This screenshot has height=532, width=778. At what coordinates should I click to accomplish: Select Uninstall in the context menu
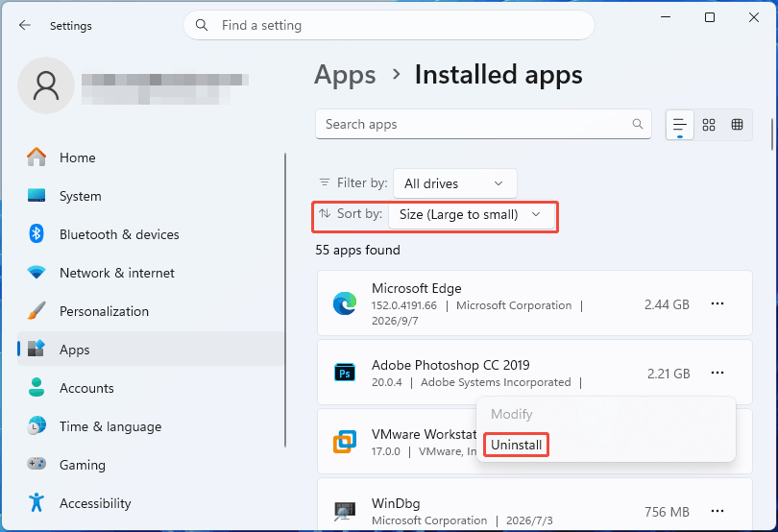click(x=516, y=445)
